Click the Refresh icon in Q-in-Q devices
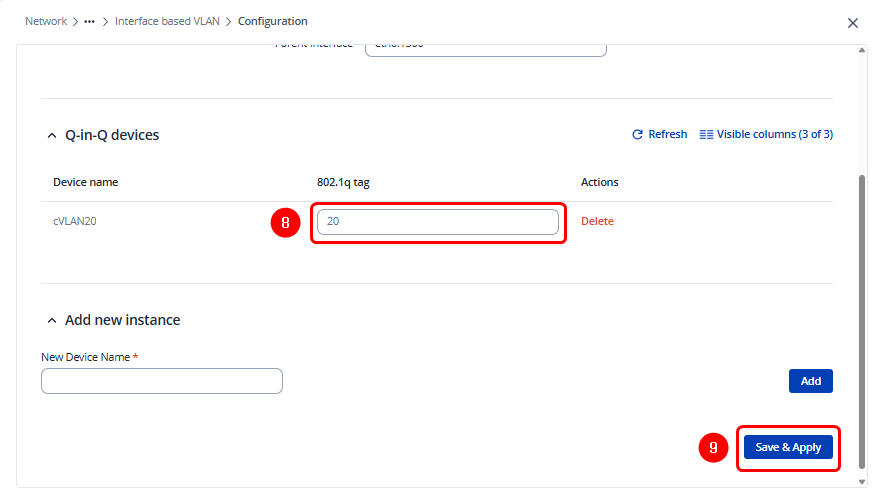Viewport: 883px width, 502px height. (x=637, y=134)
